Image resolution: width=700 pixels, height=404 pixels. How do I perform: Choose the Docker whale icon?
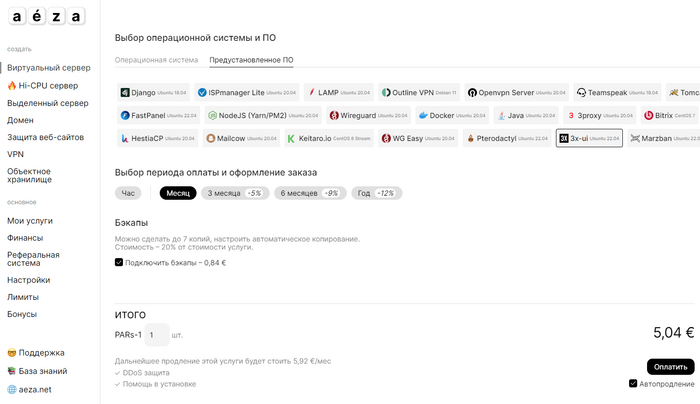tap(423, 115)
